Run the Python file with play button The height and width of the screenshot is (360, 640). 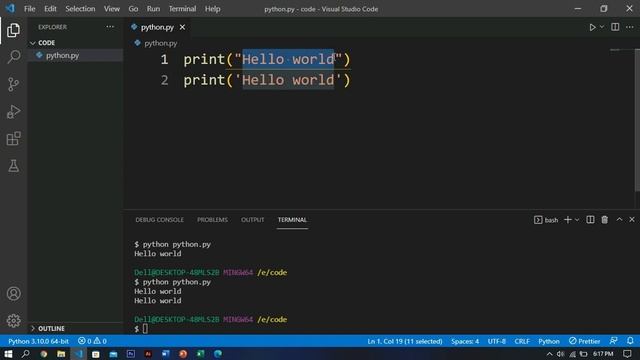coord(592,27)
